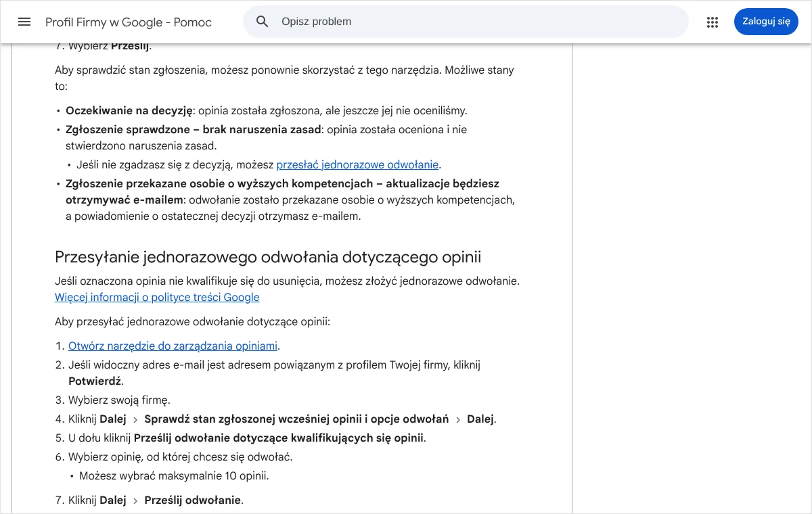Click bold text Oczekiwanie na decyzję
Screen dimensions: 812x514
(129, 110)
